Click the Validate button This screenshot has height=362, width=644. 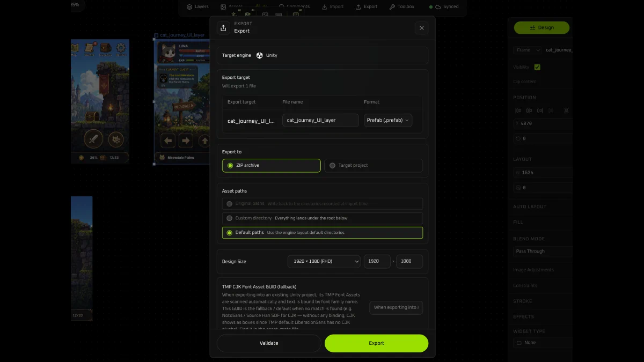[x=269, y=343]
